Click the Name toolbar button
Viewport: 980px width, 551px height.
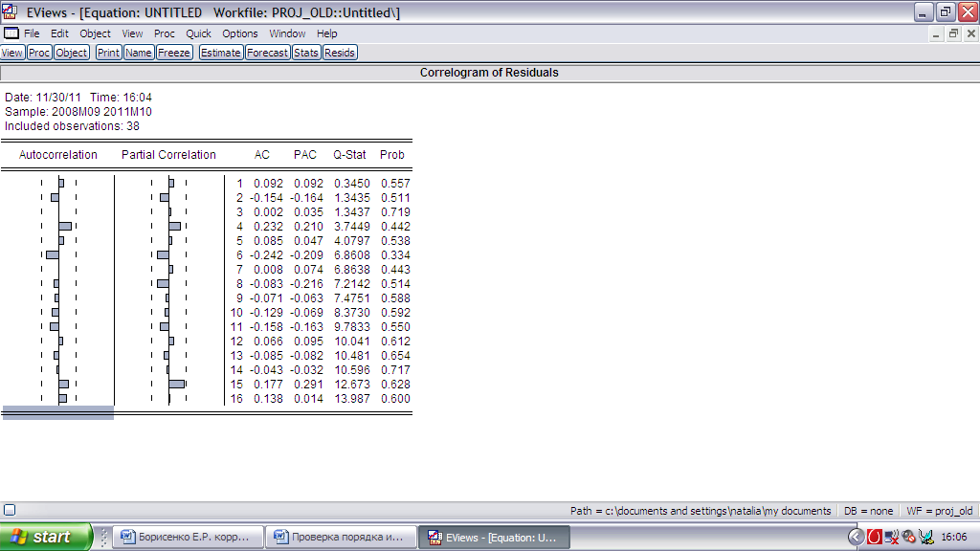[138, 53]
